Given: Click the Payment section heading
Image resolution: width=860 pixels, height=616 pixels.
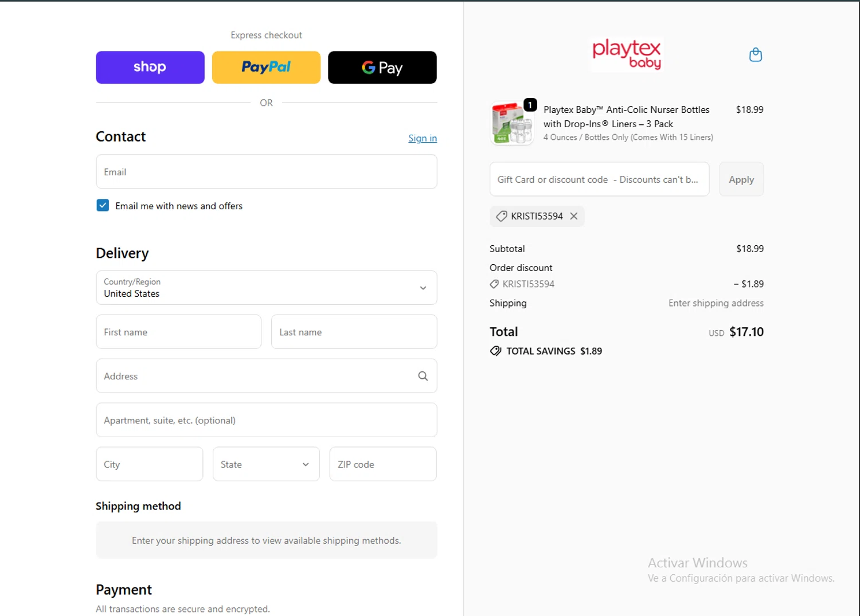Looking at the screenshot, I should tap(124, 590).
